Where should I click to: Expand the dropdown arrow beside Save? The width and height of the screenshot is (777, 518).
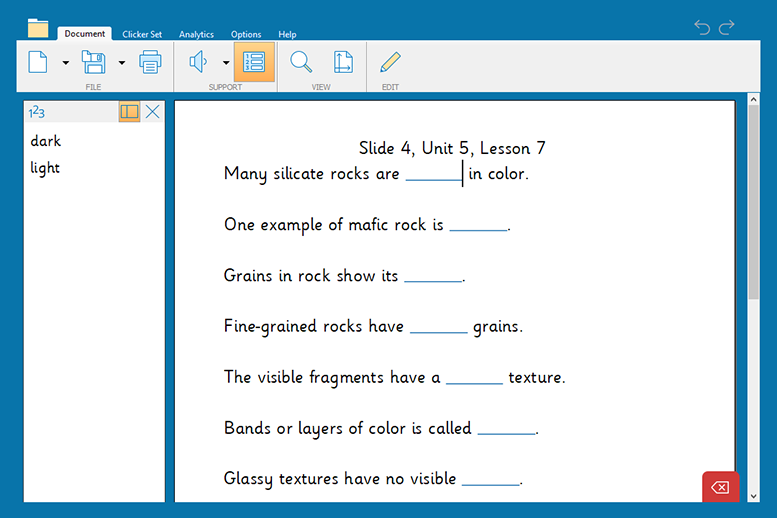point(122,63)
